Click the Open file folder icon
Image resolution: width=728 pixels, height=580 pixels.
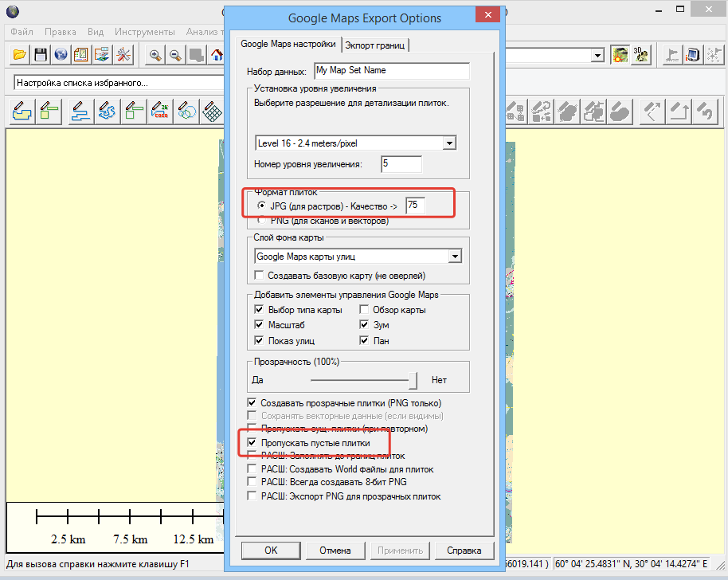pos(20,55)
